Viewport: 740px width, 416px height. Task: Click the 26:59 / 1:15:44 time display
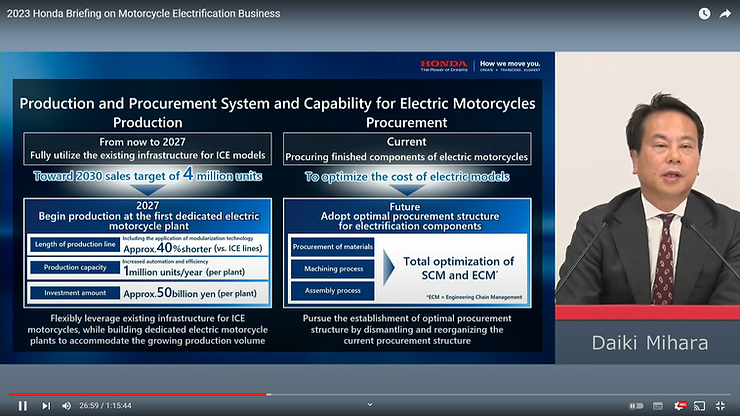coord(105,406)
